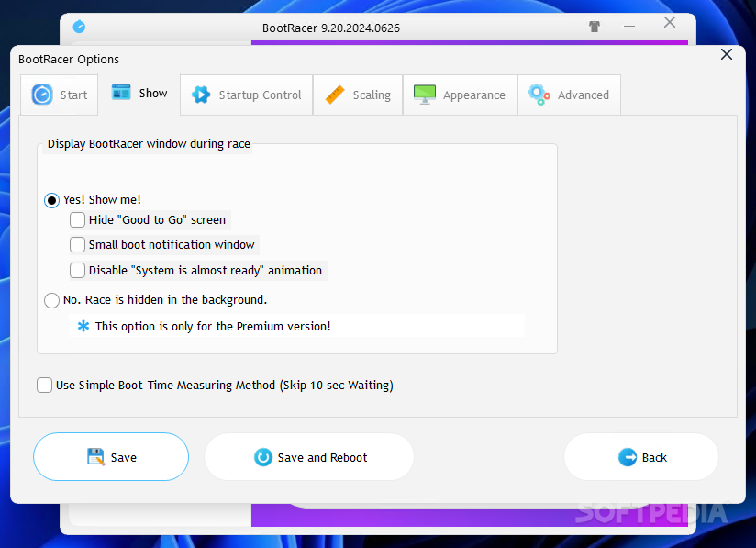756x548 pixels.
Task: Switch to the Show tab
Action: (139, 94)
